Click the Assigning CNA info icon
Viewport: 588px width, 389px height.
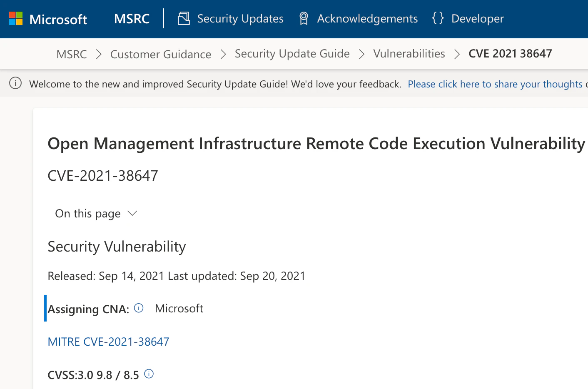[139, 308]
